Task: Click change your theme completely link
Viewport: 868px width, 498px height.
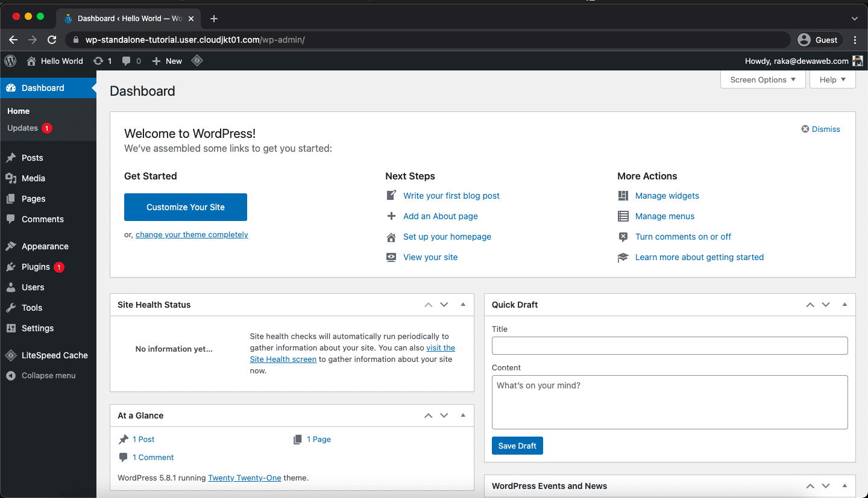Action: coord(192,235)
